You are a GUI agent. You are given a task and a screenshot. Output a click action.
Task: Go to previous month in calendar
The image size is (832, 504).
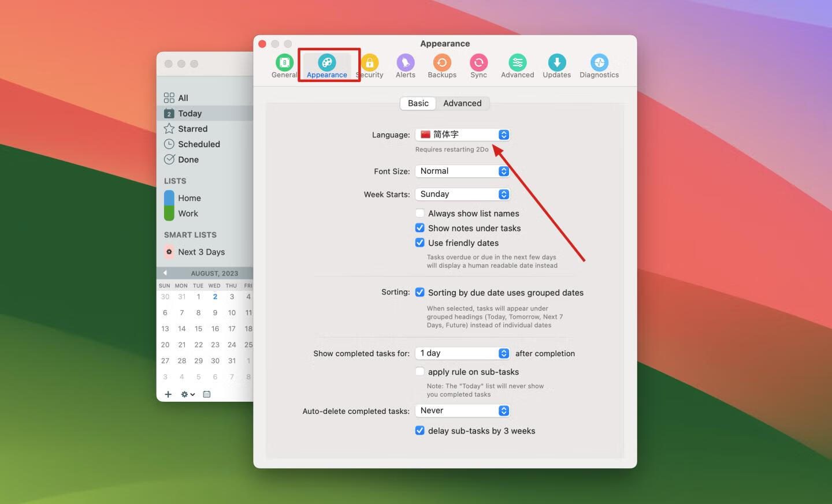(x=165, y=273)
